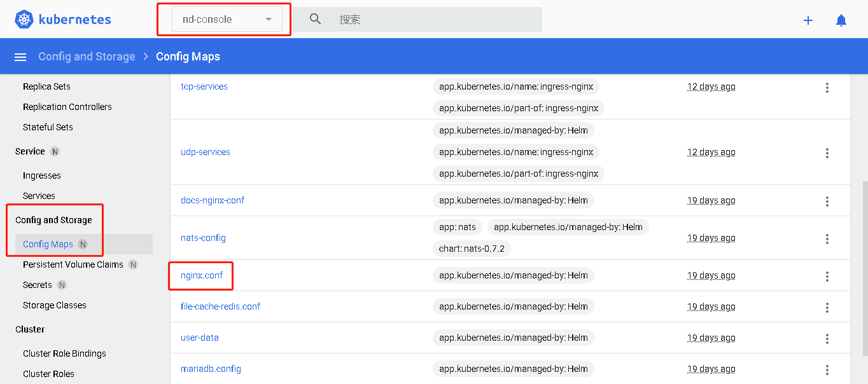Go to Persistent Volume Claims
Viewport: 868px width, 384px height.
point(73,264)
